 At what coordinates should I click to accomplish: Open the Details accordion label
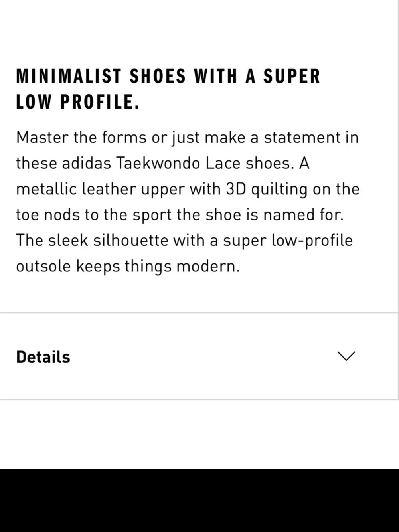coord(43,357)
